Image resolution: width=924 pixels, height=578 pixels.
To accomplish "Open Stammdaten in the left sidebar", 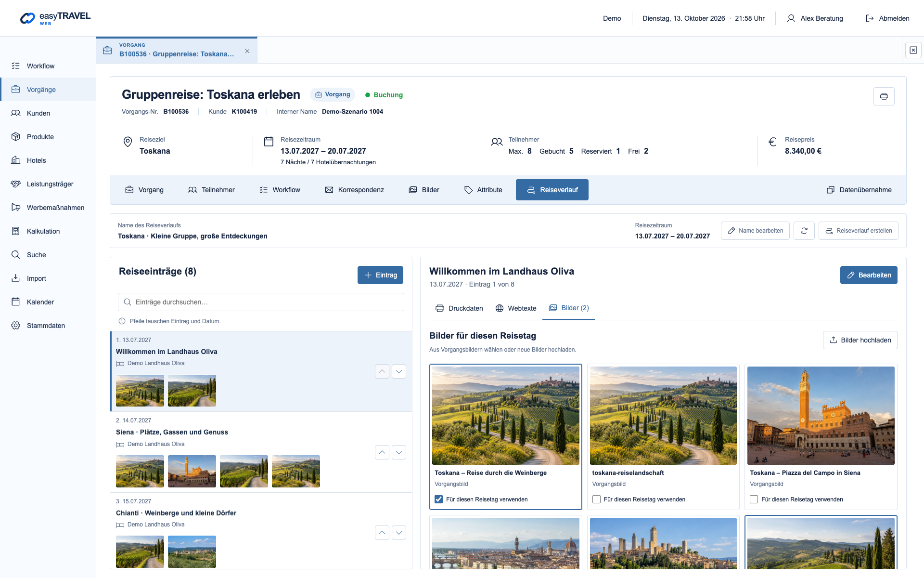I will point(48,326).
